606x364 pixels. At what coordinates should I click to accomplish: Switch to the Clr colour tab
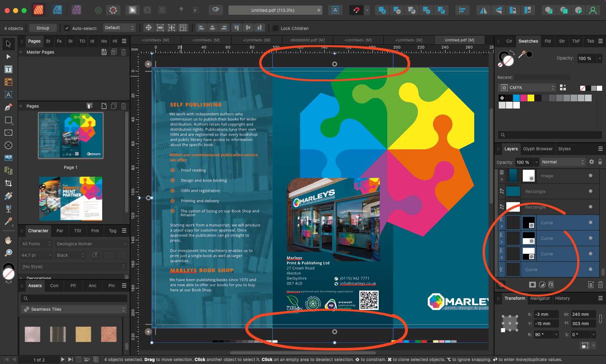[509, 41]
